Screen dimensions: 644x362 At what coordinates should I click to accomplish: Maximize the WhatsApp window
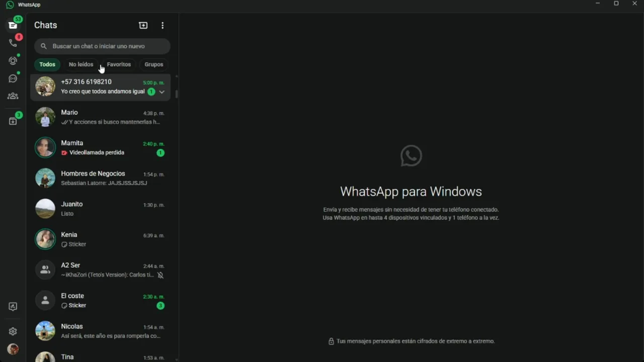pyautogui.click(x=616, y=4)
